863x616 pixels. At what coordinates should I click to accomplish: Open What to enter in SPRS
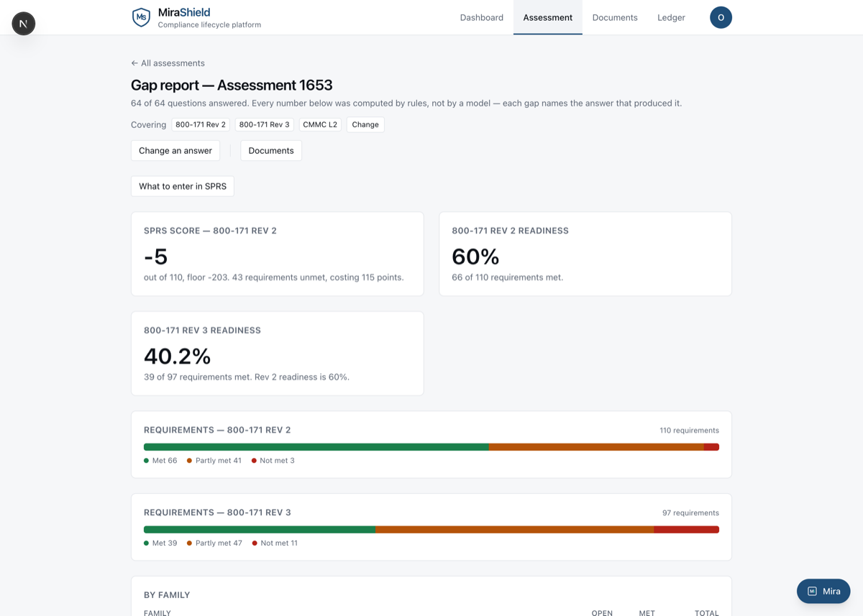point(183,186)
